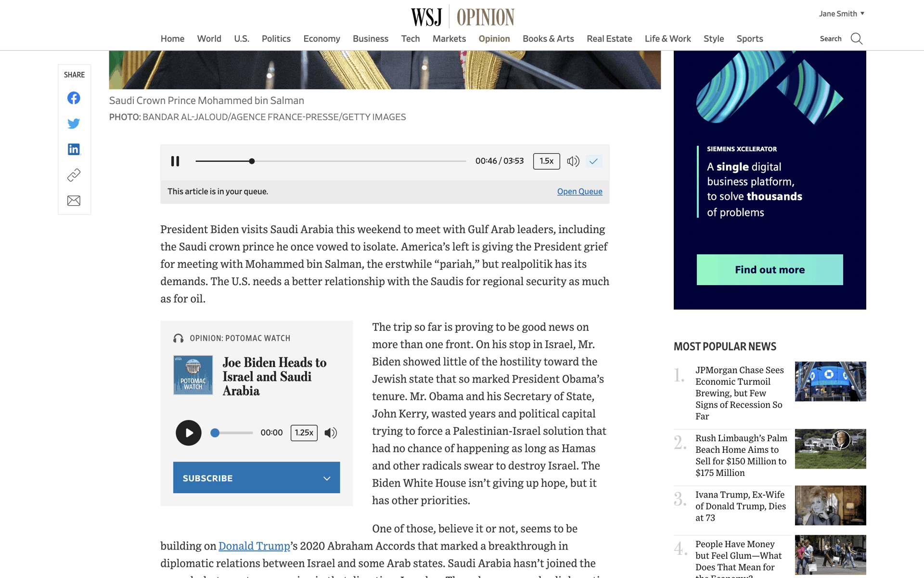Navigate to Markets section

(x=449, y=39)
